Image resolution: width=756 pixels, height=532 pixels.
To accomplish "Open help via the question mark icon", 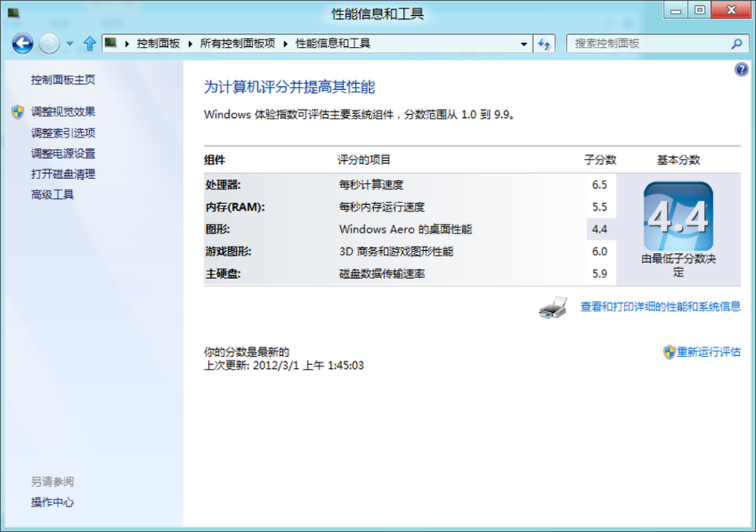I will coord(741,70).
